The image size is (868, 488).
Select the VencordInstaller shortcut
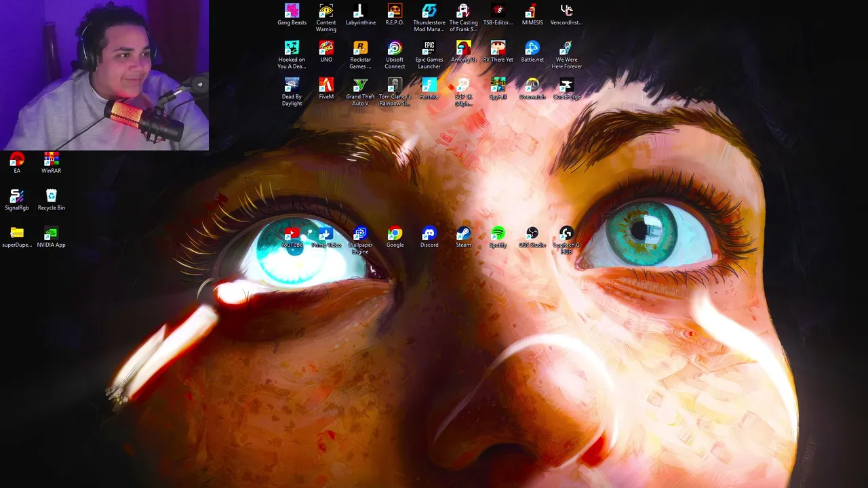pos(566,15)
